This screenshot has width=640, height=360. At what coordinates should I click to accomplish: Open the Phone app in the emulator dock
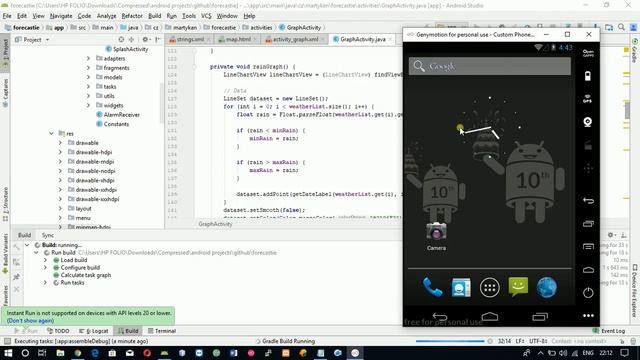click(432, 287)
